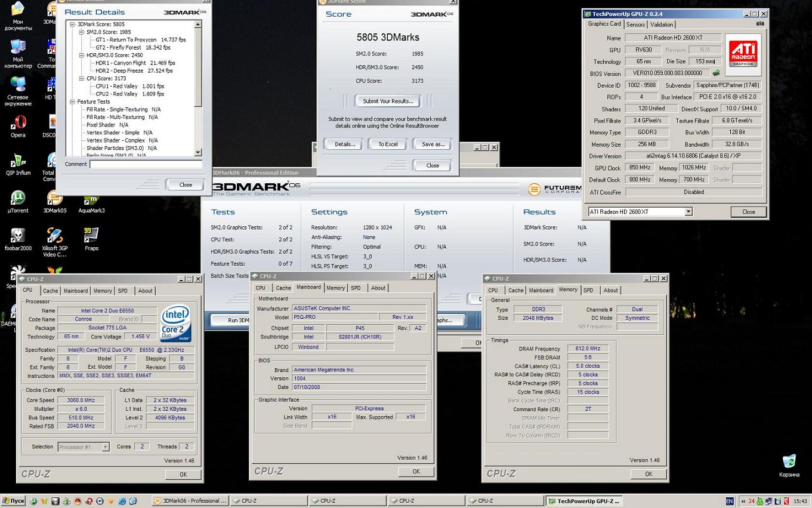Open the ATI Radeon HD 2600 XT dropdown
The image size is (812, 508).
688,211
